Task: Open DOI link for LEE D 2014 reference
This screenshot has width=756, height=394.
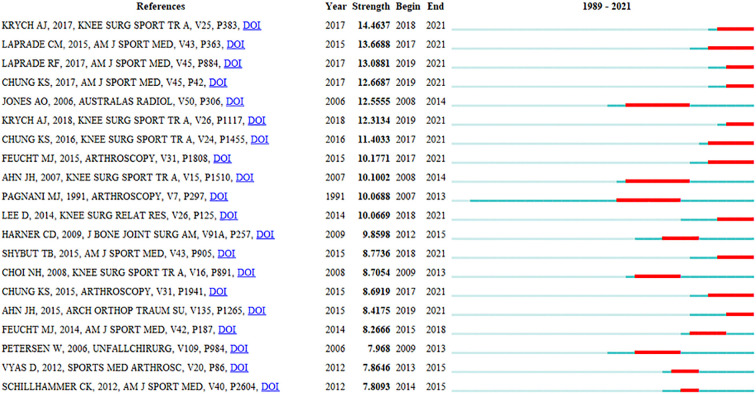Action: point(229,216)
